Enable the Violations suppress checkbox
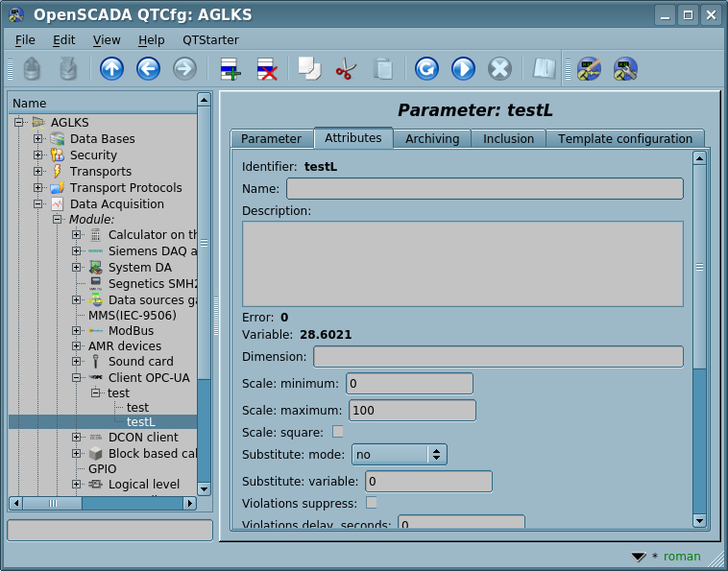The image size is (728, 571). click(x=372, y=503)
